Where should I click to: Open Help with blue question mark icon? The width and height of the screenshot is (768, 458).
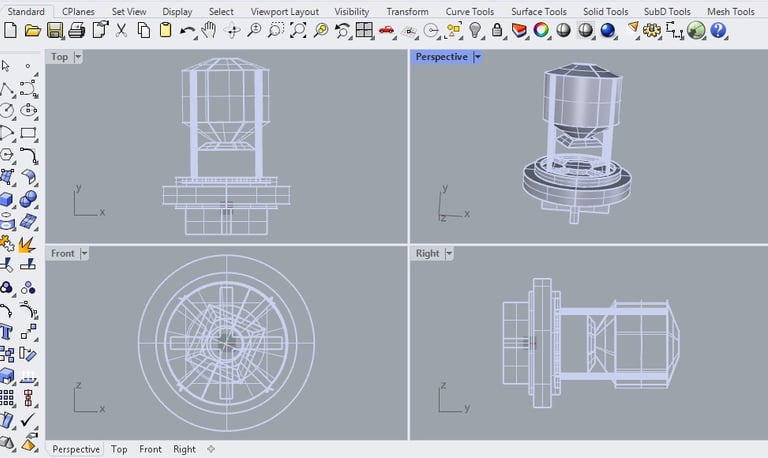pyautogui.click(x=718, y=30)
